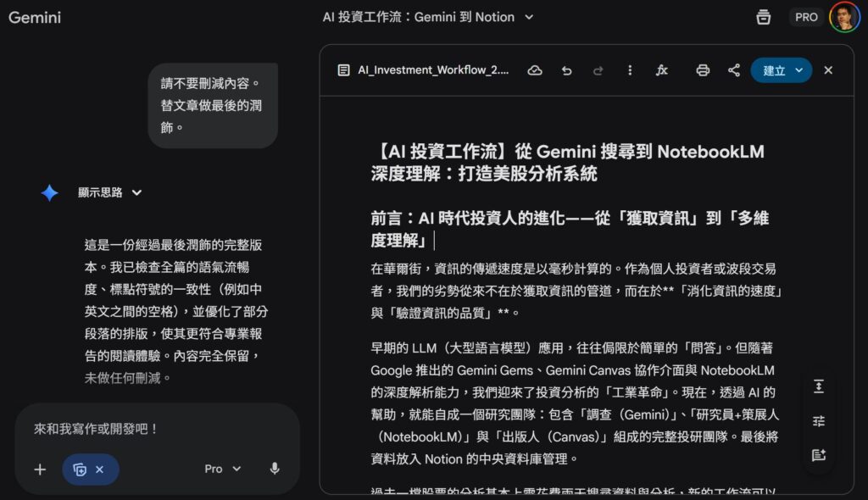The width and height of the screenshot is (868, 500).
Task: Close the canvas panel
Action: point(828,70)
